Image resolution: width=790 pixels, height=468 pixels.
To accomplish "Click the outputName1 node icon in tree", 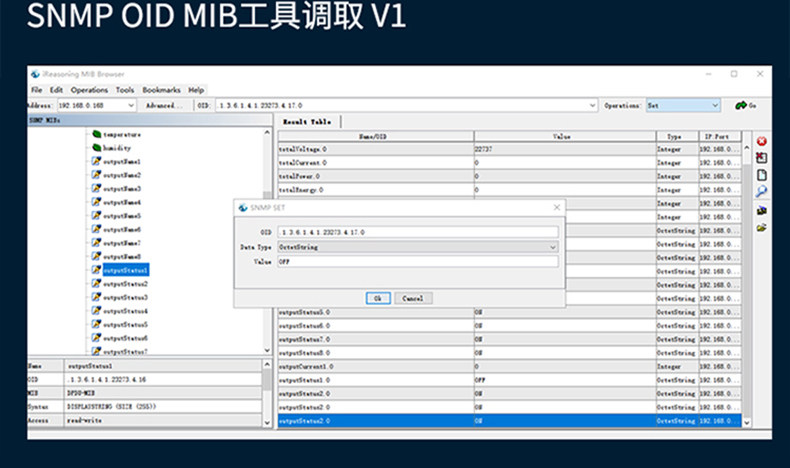I will coord(97,161).
